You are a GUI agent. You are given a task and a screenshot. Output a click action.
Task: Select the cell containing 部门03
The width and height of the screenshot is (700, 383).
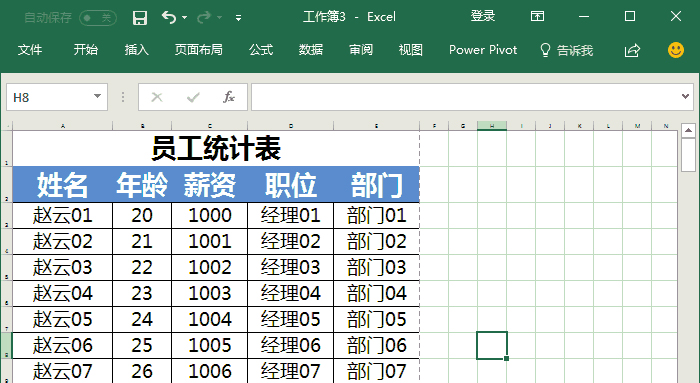coord(377,267)
